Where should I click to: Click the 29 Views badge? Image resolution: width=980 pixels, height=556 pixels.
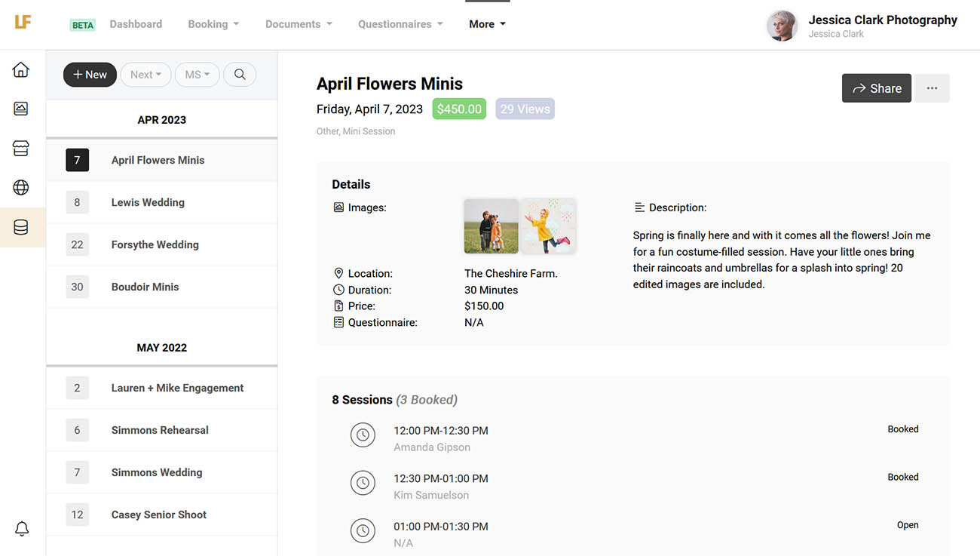coord(525,109)
